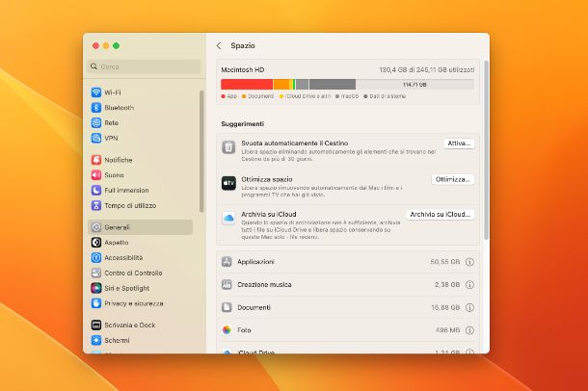The width and height of the screenshot is (588, 391).
Task: Show info for Applicazioni storage
Action: (x=469, y=262)
